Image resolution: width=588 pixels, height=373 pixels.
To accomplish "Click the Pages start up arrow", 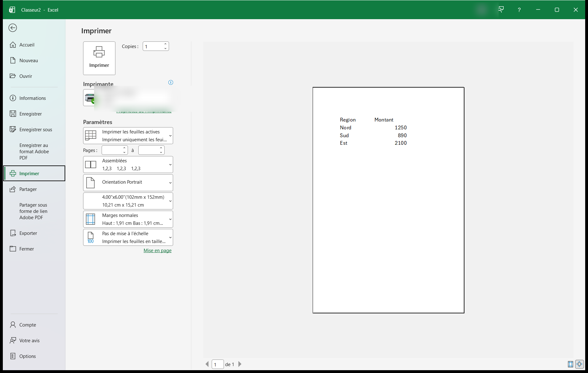I will pos(124,148).
